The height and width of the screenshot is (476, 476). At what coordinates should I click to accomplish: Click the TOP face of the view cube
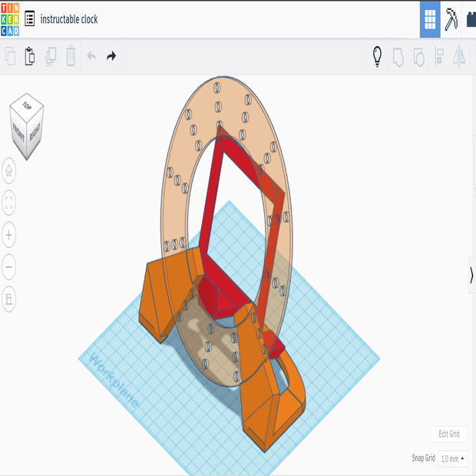(x=27, y=106)
